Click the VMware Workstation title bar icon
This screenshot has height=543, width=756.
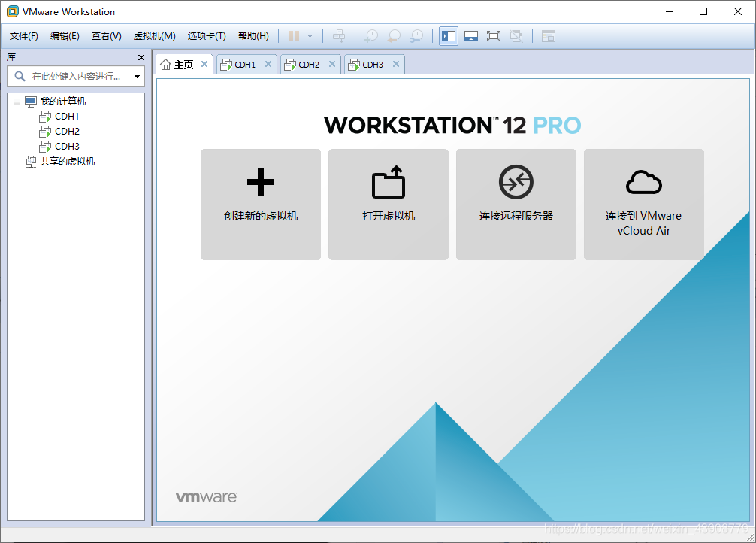(x=13, y=11)
